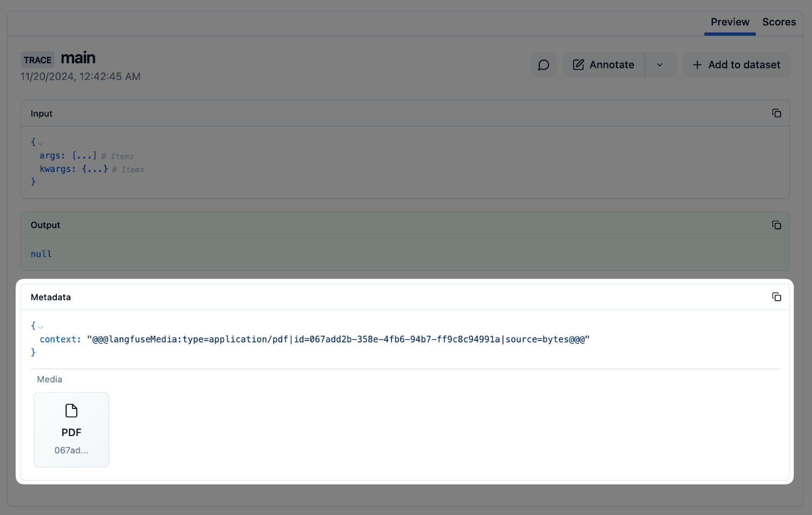Copy the Metadata using its copy icon

pyautogui.click(x=777, y=296)
